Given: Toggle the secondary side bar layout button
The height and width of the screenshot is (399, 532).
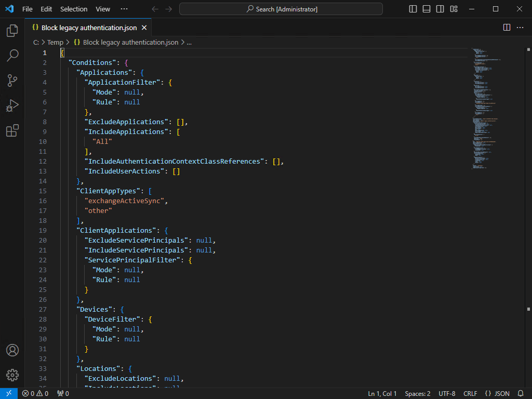Looking at the screenshot, I should tap(440, 9).
